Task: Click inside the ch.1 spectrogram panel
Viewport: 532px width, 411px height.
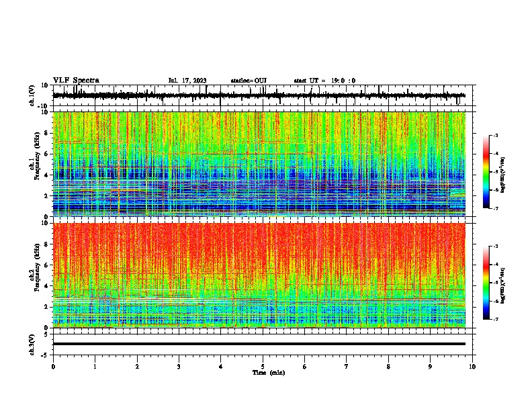Action: coord(259,164)
